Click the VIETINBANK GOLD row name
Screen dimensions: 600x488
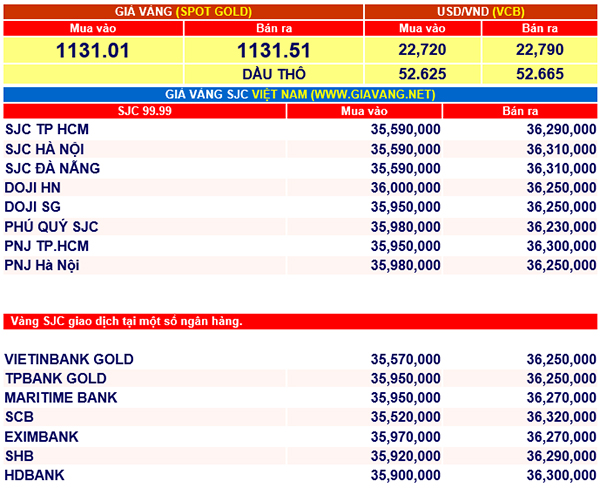click(x=69, y=359)
